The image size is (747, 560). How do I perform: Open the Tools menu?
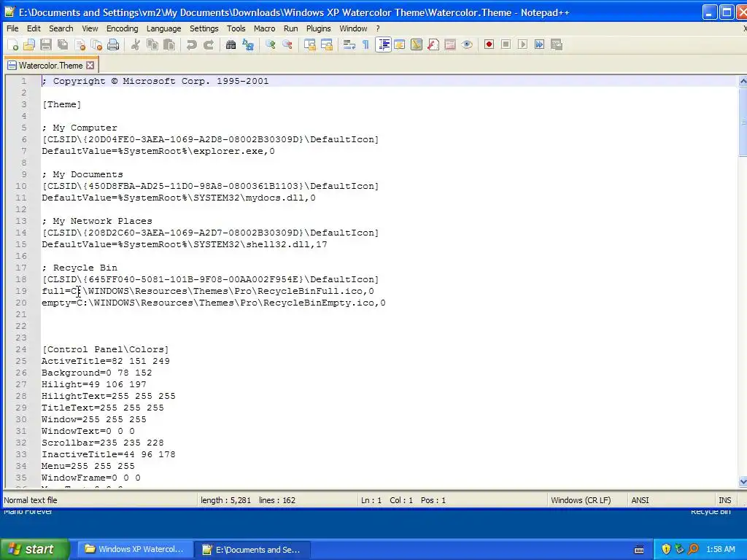[x=236, y=28]
